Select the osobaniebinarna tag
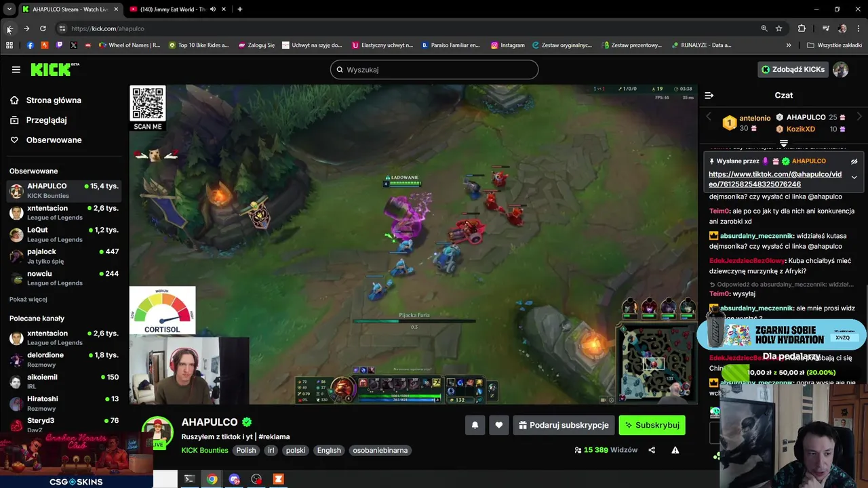Viewport: 868px width, 488px height. (x=380, y=450)
